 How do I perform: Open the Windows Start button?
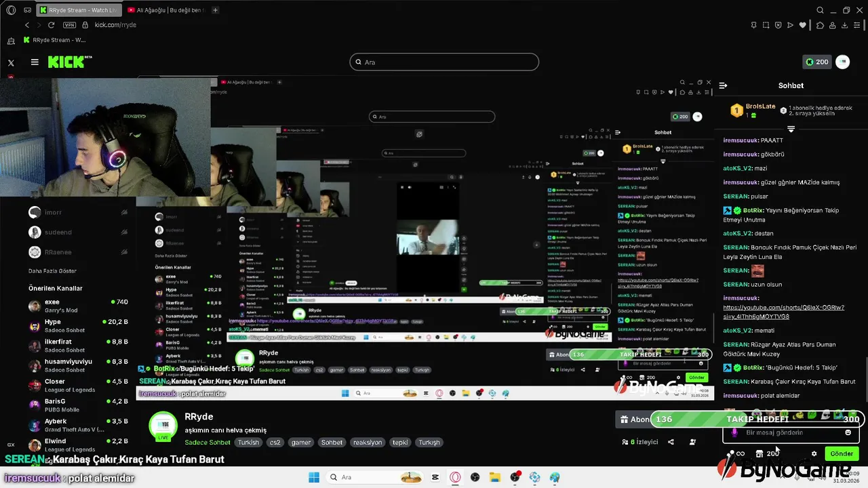314,477
